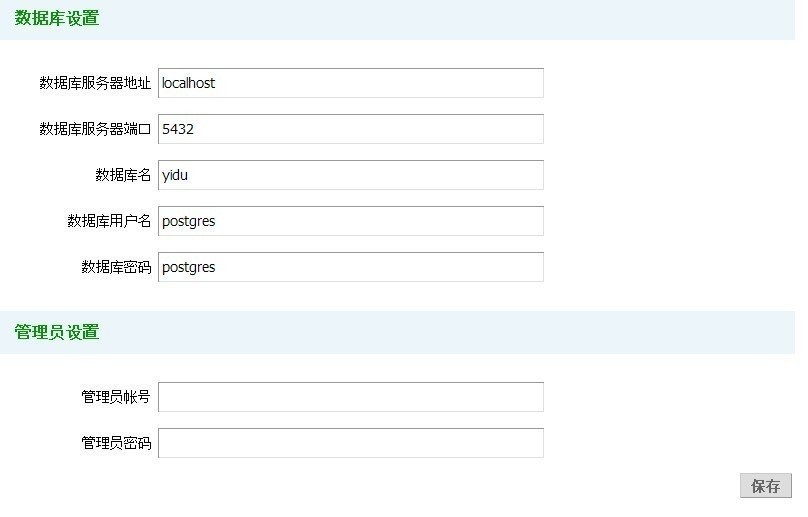Focus the empty 管理员密码 input field
This screenshot has width=808, height=517.
(350, 443)
